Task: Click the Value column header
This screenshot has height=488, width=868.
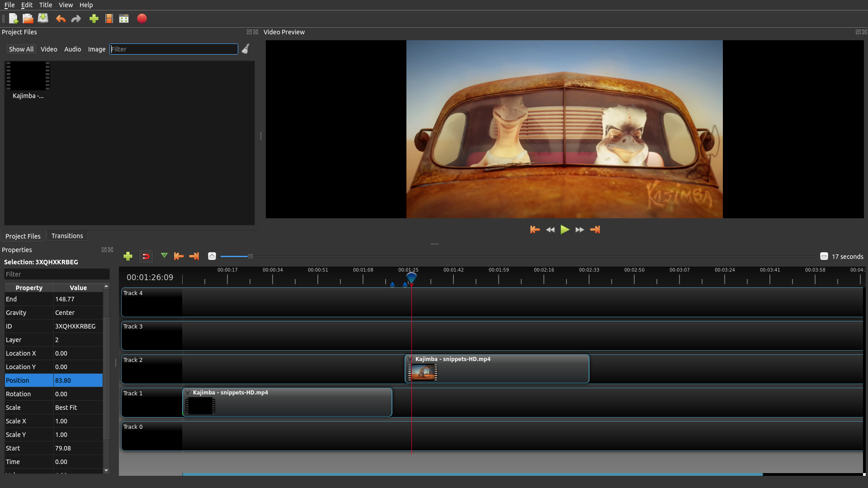Action: click(x=78, y=288)
